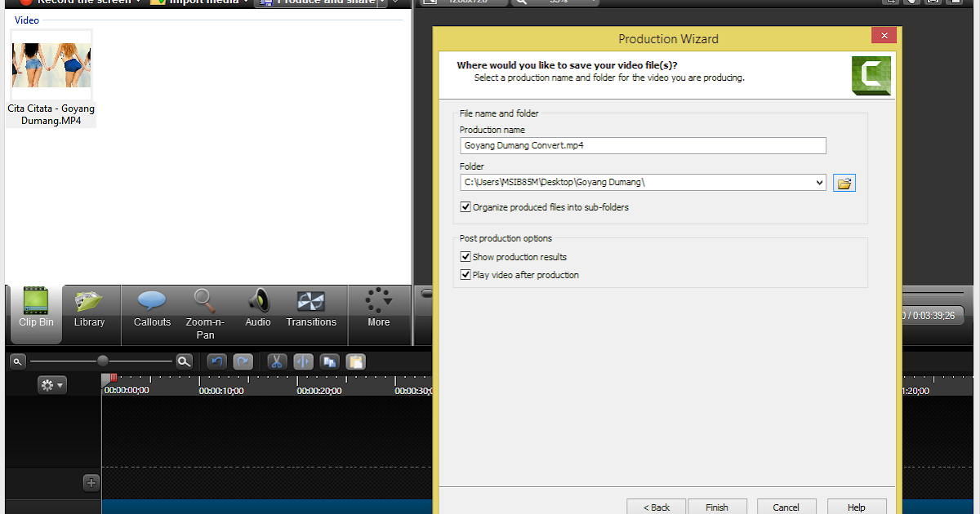
Task: Toggle Show production results checkbox
Action: pyautogui.click(x=465, y=257)
